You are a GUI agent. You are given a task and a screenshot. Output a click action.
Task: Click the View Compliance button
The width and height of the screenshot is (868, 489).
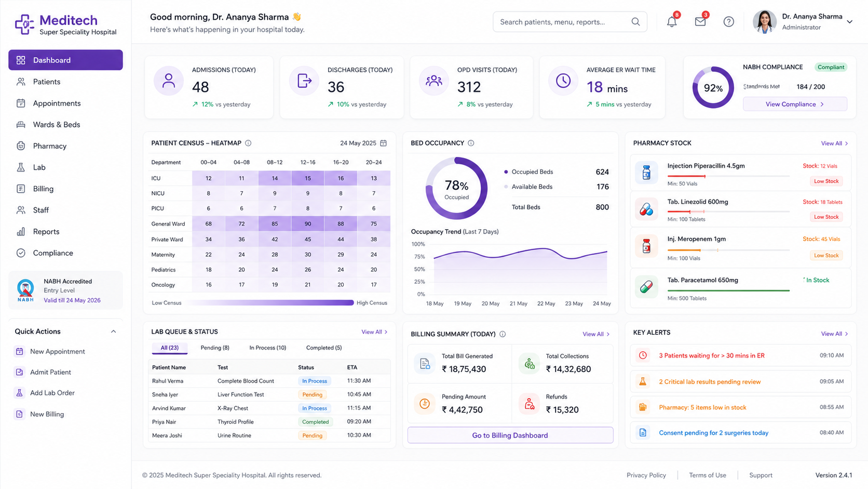[x=795, y=104]
